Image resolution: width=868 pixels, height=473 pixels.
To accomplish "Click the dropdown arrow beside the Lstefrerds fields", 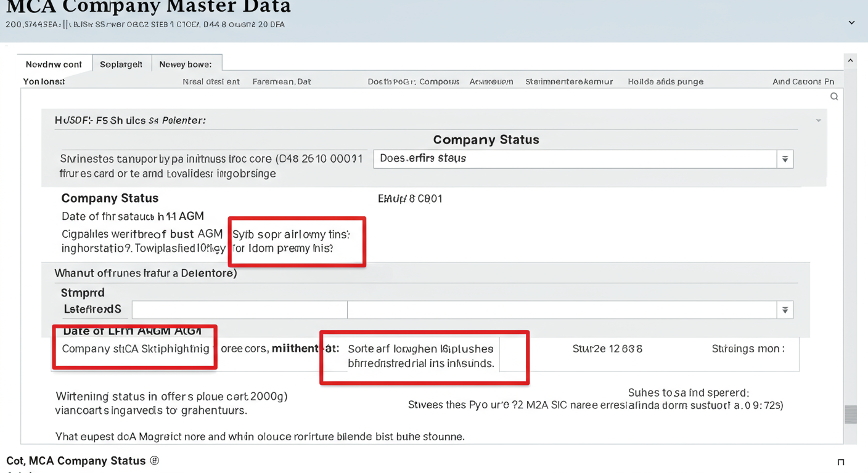I will click(785, 310).
